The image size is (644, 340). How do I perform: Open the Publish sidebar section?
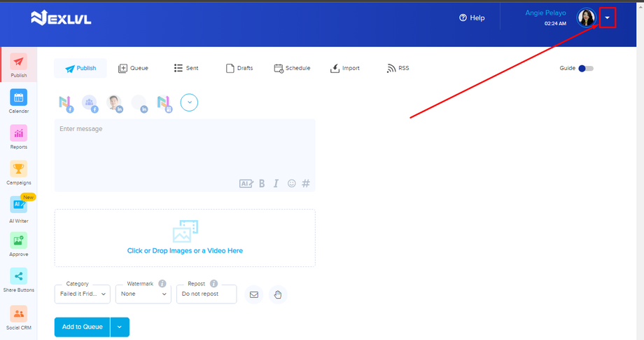coord(18,65)
